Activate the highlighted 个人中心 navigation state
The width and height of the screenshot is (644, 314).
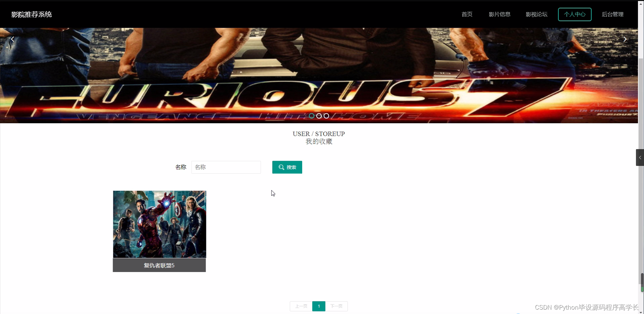pos(575,14)
